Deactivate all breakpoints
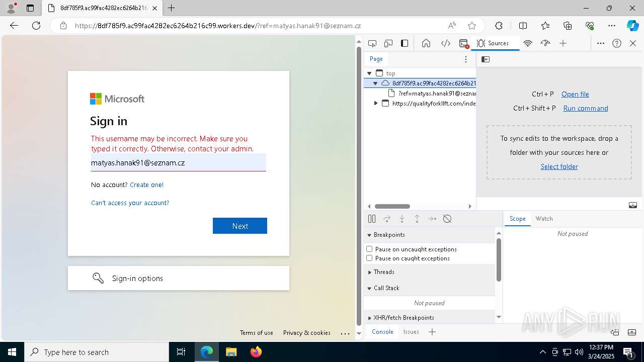This screenshot has width=644, height=362. point(447,219)
